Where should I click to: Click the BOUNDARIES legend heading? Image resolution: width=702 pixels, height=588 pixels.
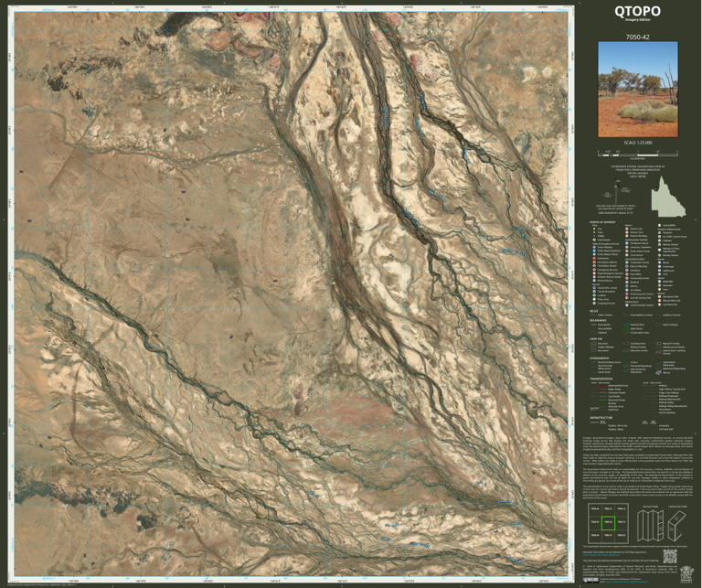tap(598, 320)
